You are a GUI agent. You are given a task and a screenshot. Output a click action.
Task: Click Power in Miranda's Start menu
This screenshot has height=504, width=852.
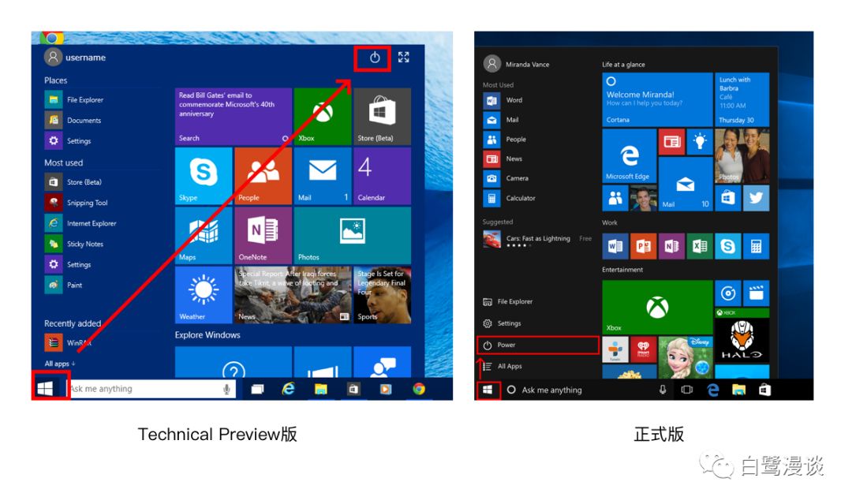[x=538, y=345]
